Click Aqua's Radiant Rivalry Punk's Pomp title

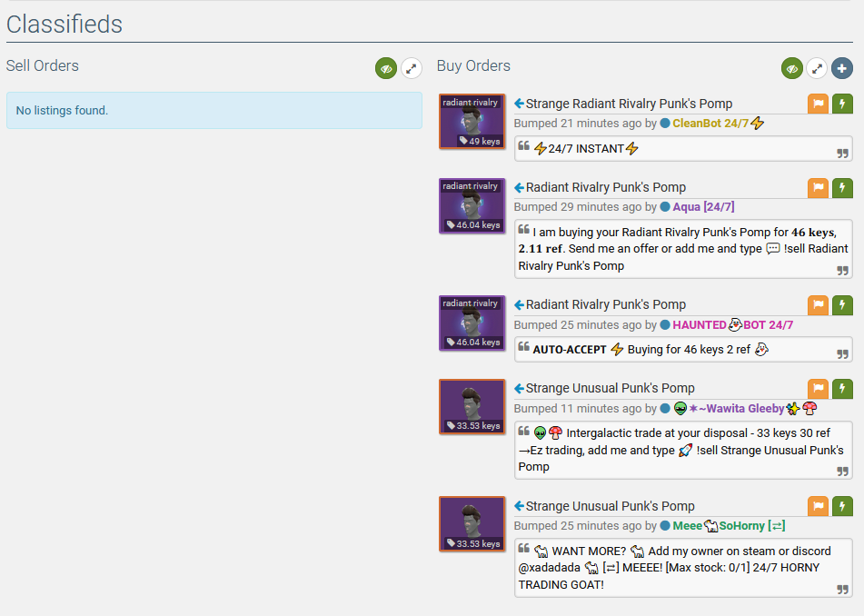click(x=606, y=187)
